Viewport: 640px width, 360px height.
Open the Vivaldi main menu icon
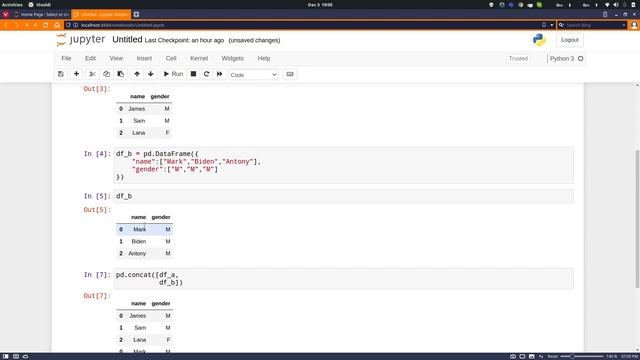click(6, 14)
